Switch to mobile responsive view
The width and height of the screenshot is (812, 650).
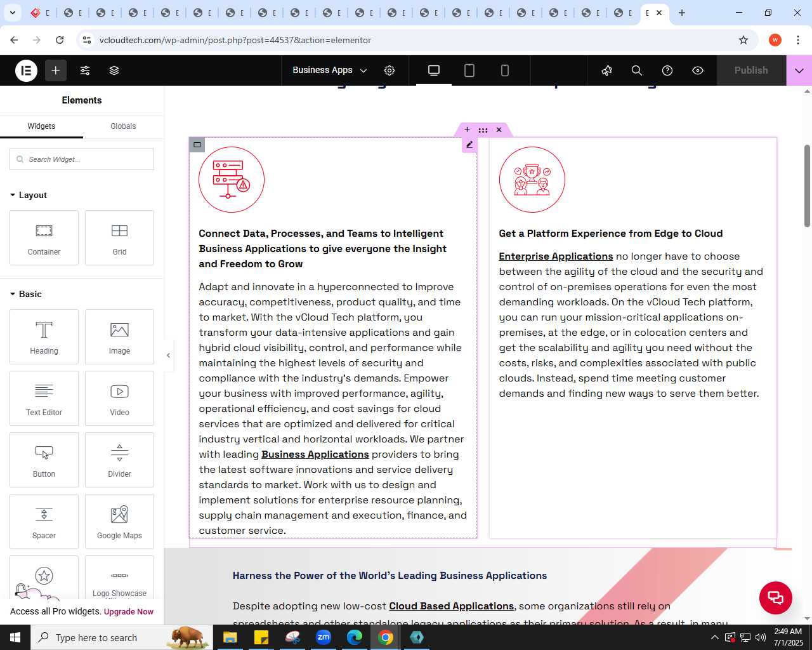tap(505, 70)
